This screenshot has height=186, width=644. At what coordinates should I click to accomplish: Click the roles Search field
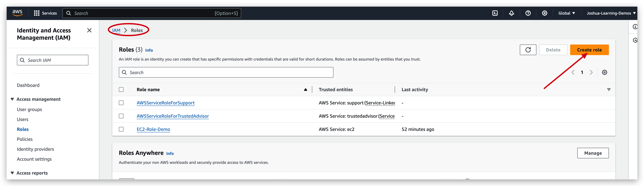point(226,72)
